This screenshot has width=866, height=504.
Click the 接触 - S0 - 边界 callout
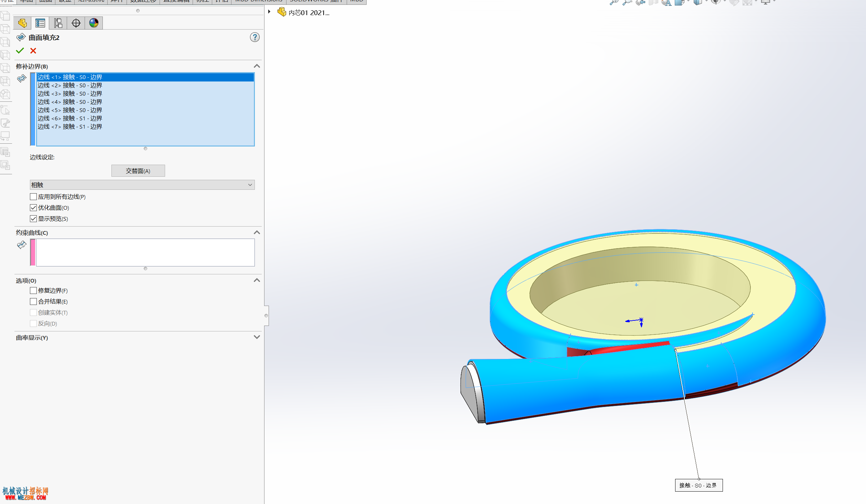699,485
